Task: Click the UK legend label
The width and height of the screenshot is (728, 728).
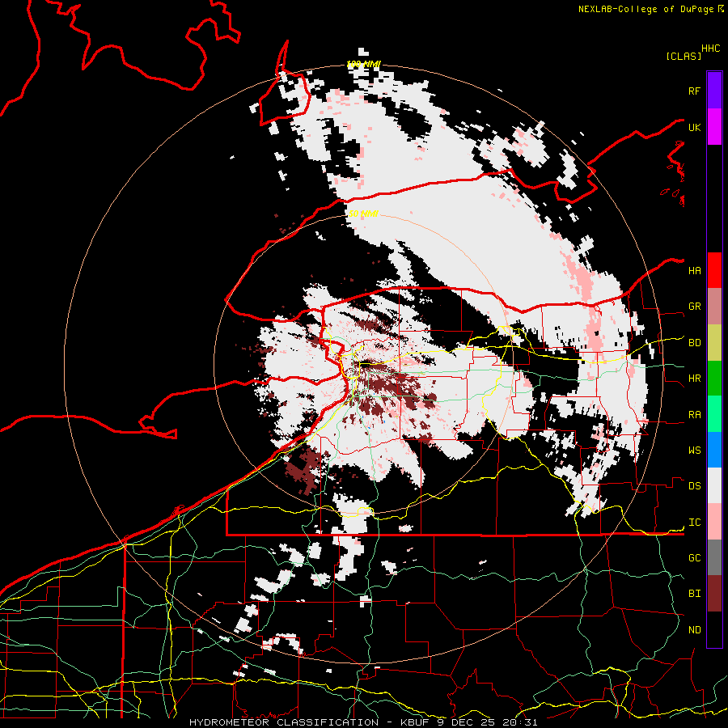Action: coord(694,127)
